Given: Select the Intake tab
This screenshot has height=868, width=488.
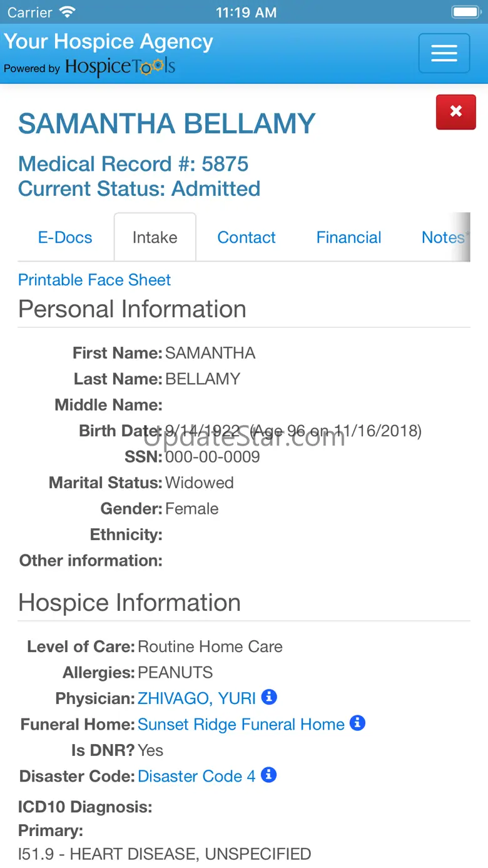Looking at the screenshot, I should (155, 237).
